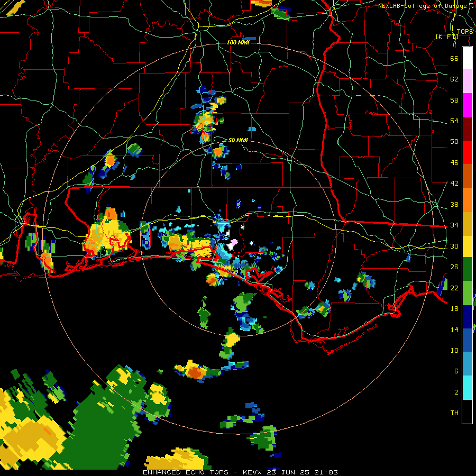The width and height of the screenshot is (476, 476).
Task: Pick the medium blue legend band
Action: click(467, 340)
